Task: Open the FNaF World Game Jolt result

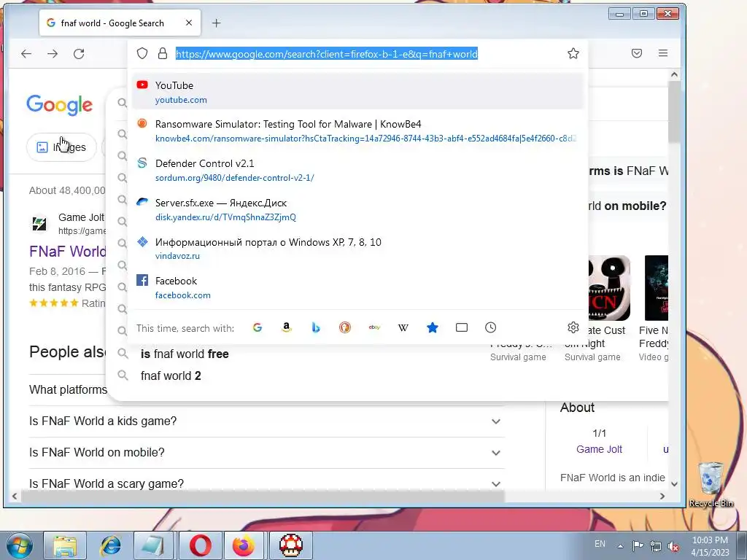Action: pos(68,251)
